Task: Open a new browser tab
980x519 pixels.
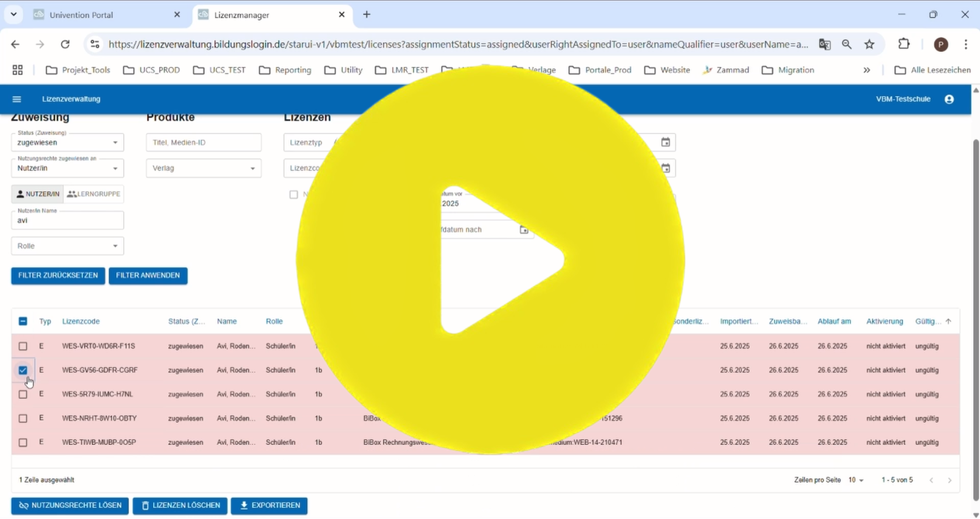Action: (x=366, y=14)
